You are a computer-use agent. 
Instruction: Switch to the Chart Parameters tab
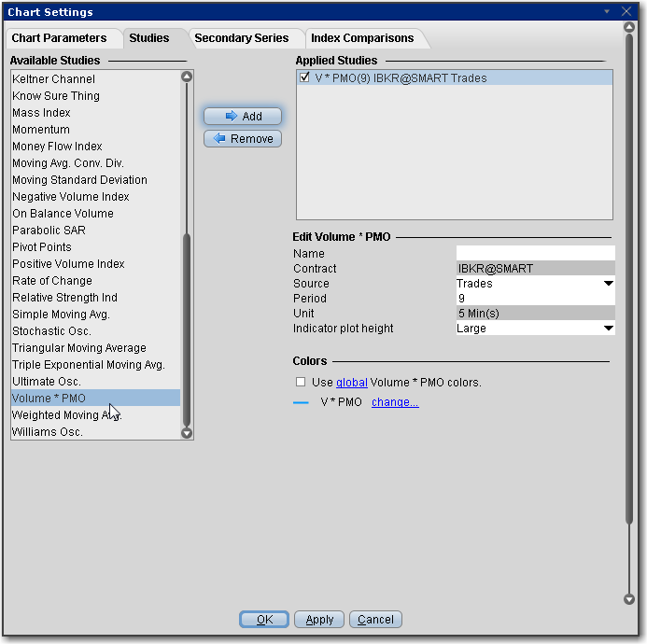63,38
